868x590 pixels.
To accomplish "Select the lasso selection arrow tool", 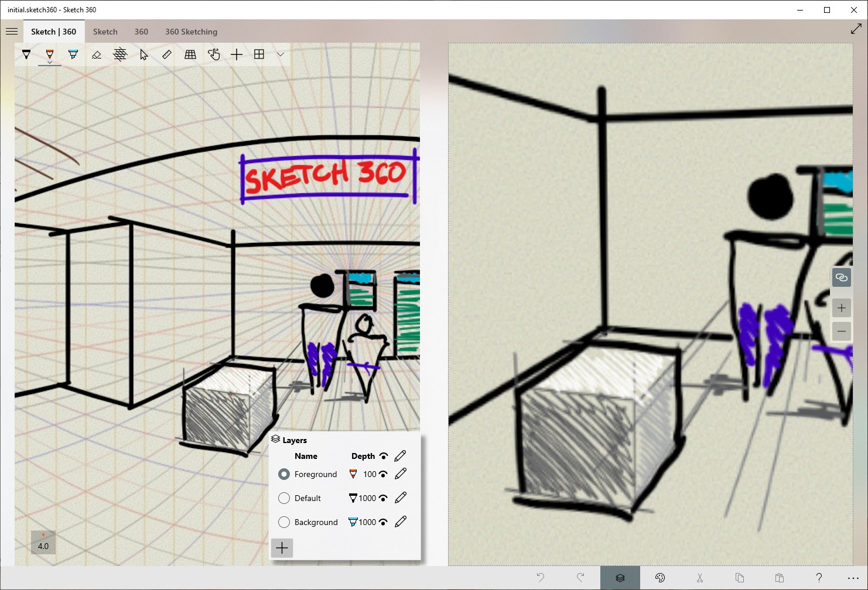I will tap(143, 54).
